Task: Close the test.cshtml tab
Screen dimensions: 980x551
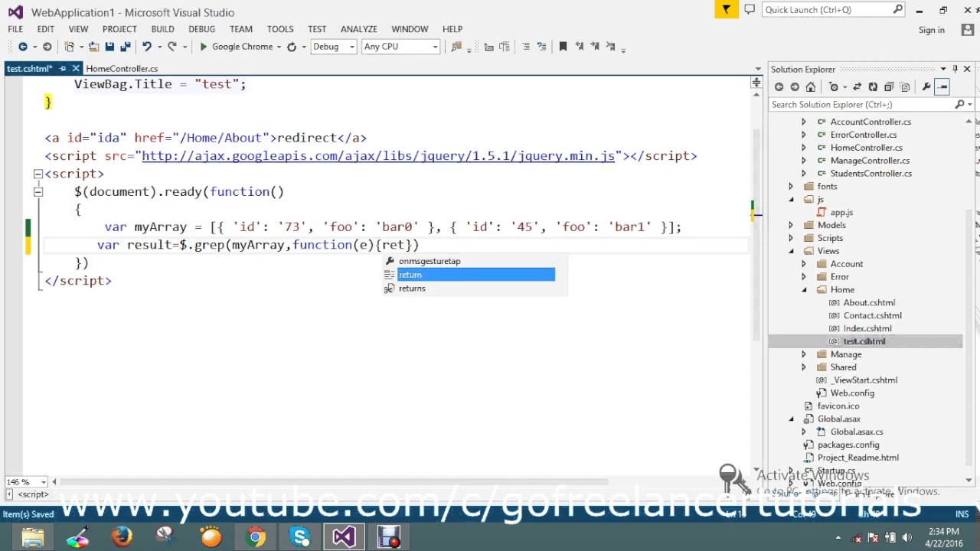Action: [75, 69]
